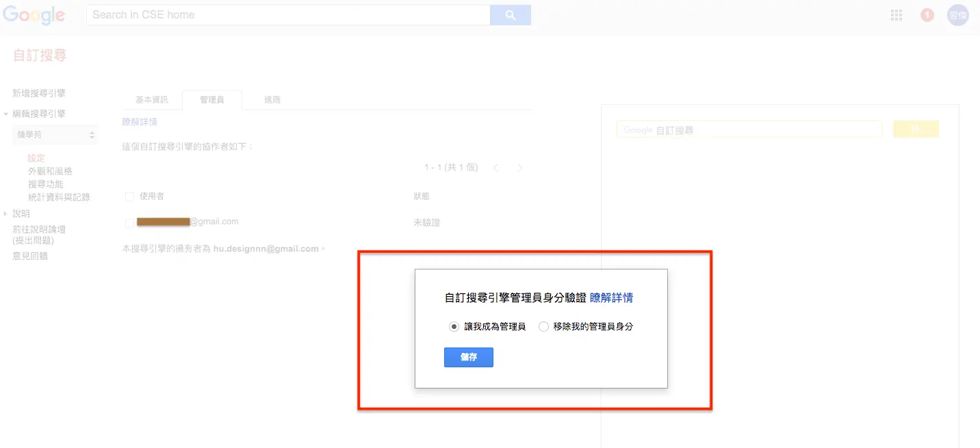980x448 pixels.
Task: Open 意見回饋 link
Action: pyautogui.click(x=30, y=256)
